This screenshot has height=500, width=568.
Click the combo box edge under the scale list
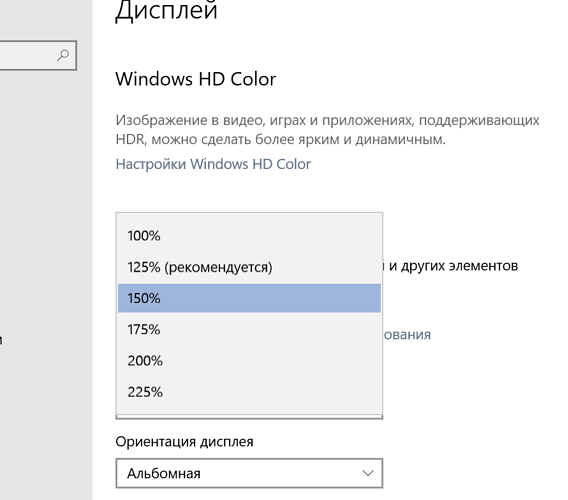pyautogui.click(x=249, y=417)
